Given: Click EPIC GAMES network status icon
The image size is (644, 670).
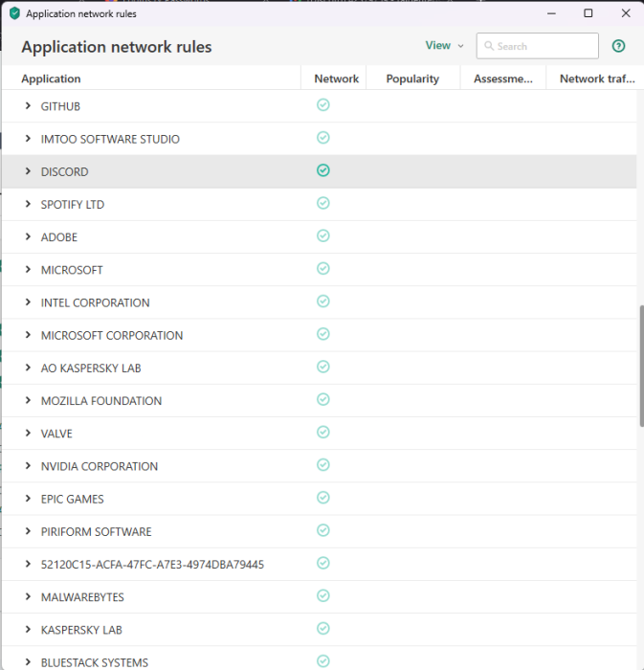Looking at the screenshot, I should tap(323, 498).
